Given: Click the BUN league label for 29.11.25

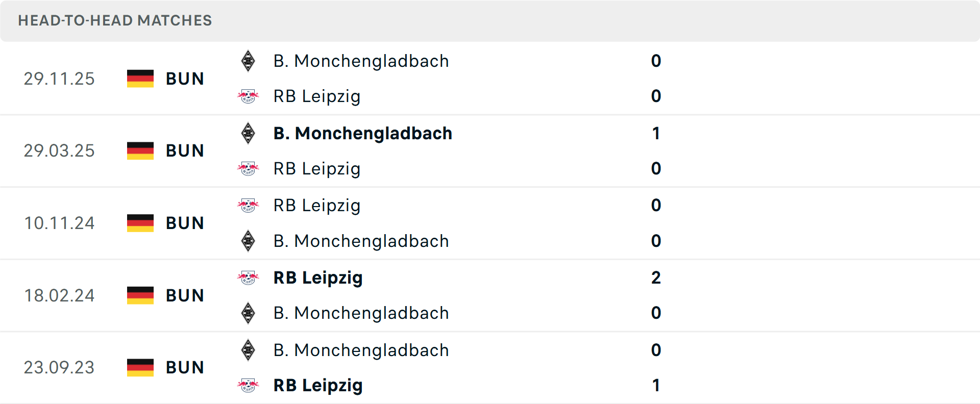Looking at the screenshot, I should pos(185,79).
